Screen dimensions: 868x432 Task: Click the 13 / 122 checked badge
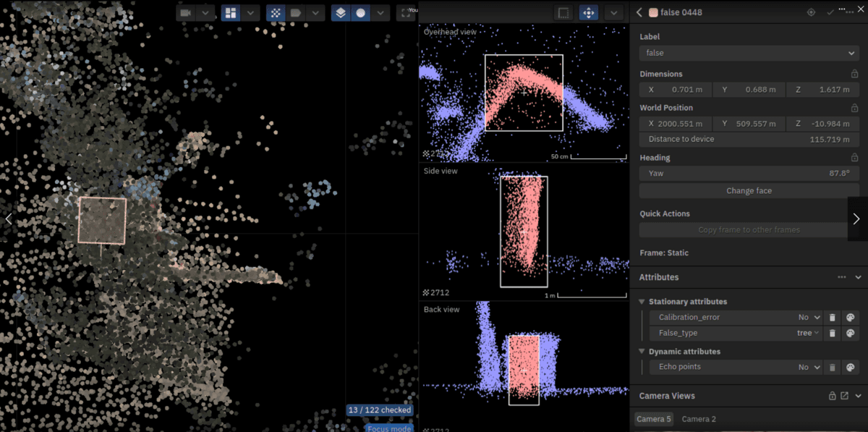pyautogui.click(x=379, y=410)
